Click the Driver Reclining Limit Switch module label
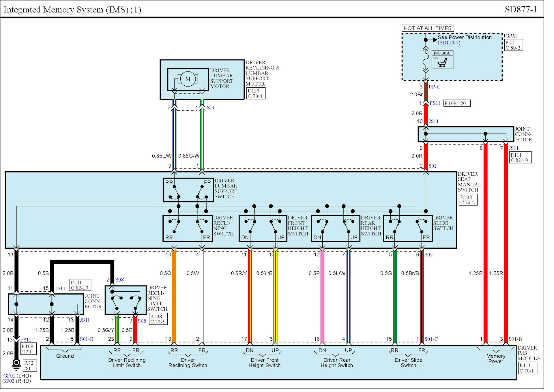 pyautogui.click(x=127, y=363)
